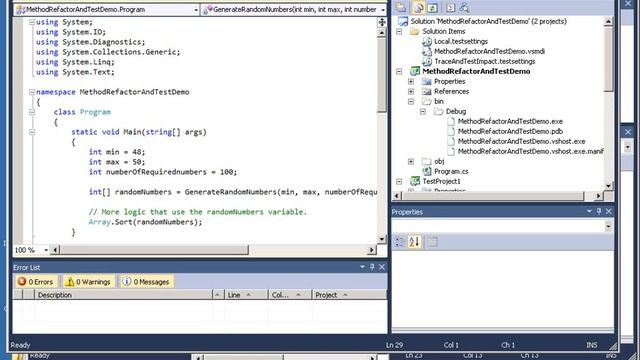Select MethodRefactorAndTestDemo.pdb file
The height and width of the screenshot is (360, 640).
tap(510, 131)
